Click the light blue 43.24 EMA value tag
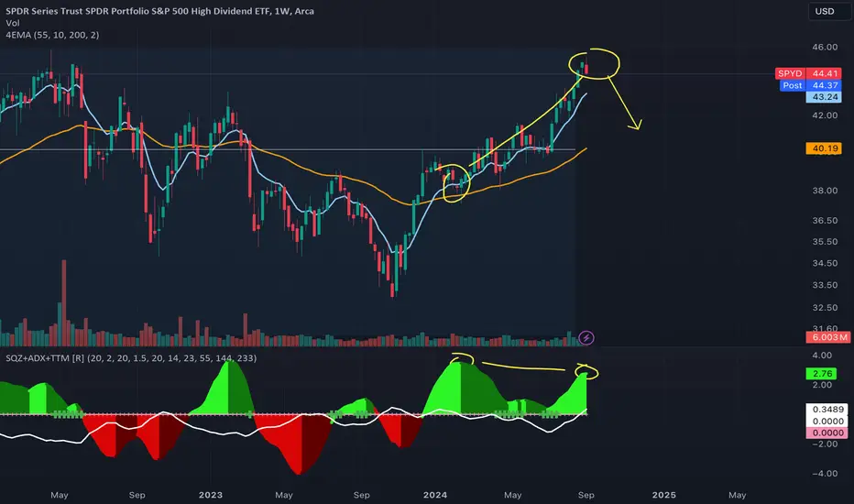 coord(825,97)
